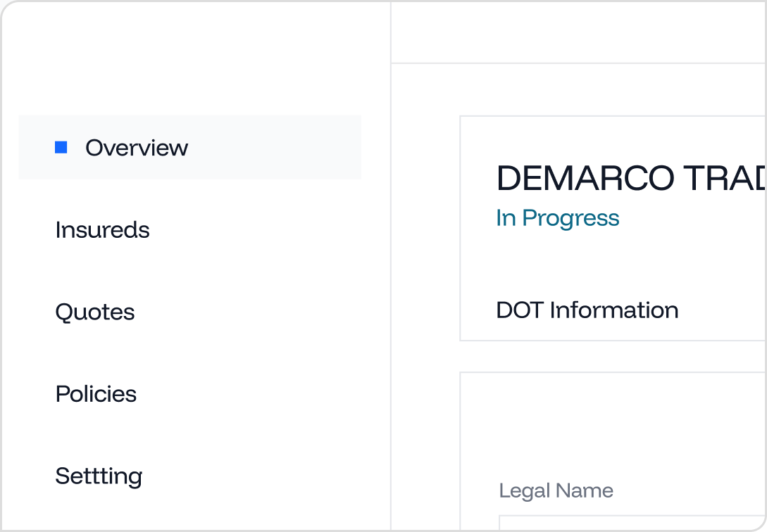767x532 pixels.
Task: Select Policies in the sidebar
Action: tap(96, 394)
